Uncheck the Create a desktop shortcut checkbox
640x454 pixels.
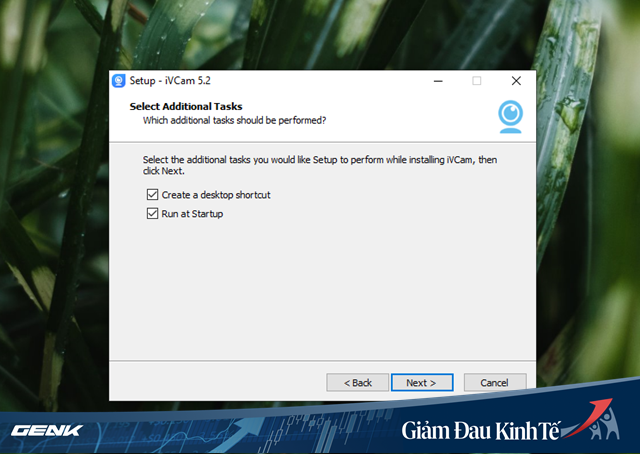point(153,195)
